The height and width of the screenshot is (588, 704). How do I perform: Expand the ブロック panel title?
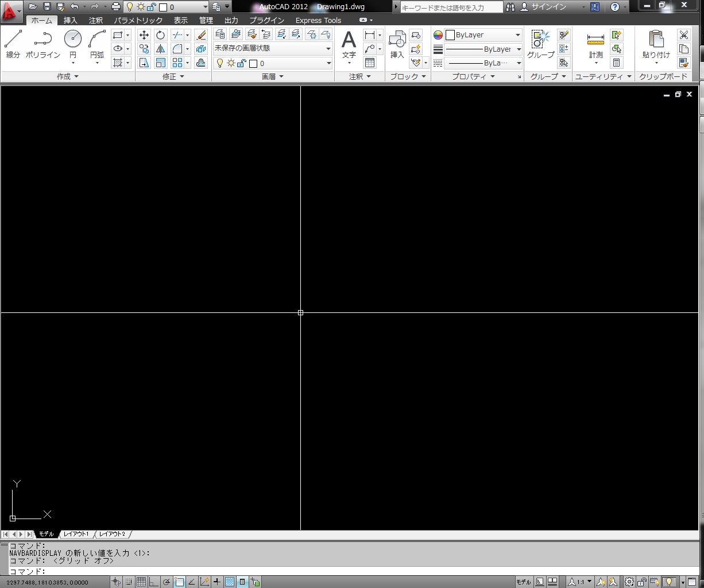click(408, 76)
